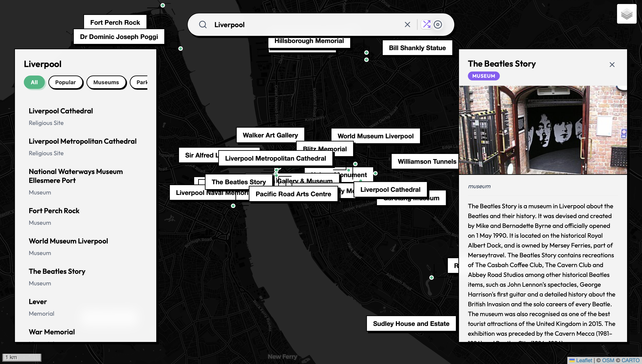Close The Beatles Story panel

[612, 65]
